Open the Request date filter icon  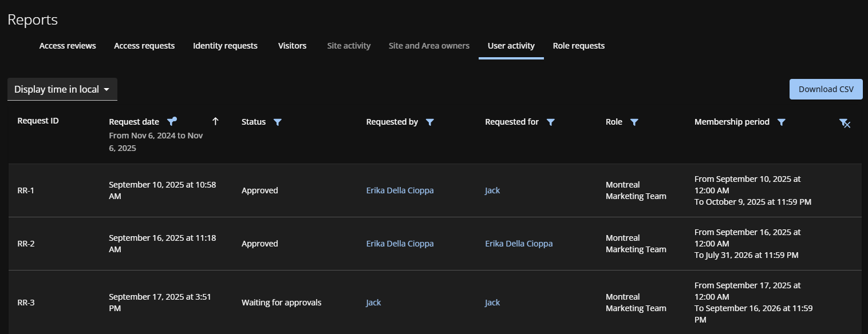coord(171,121)
